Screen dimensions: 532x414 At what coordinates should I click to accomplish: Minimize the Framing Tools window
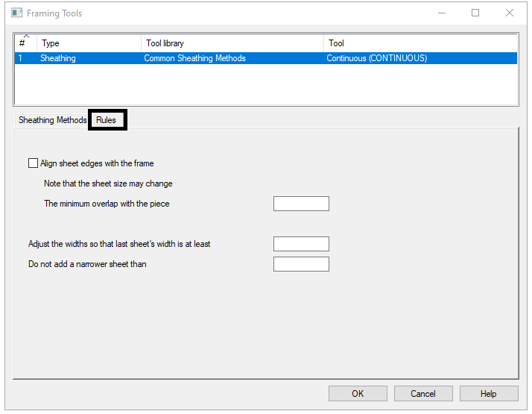(441, 13)
